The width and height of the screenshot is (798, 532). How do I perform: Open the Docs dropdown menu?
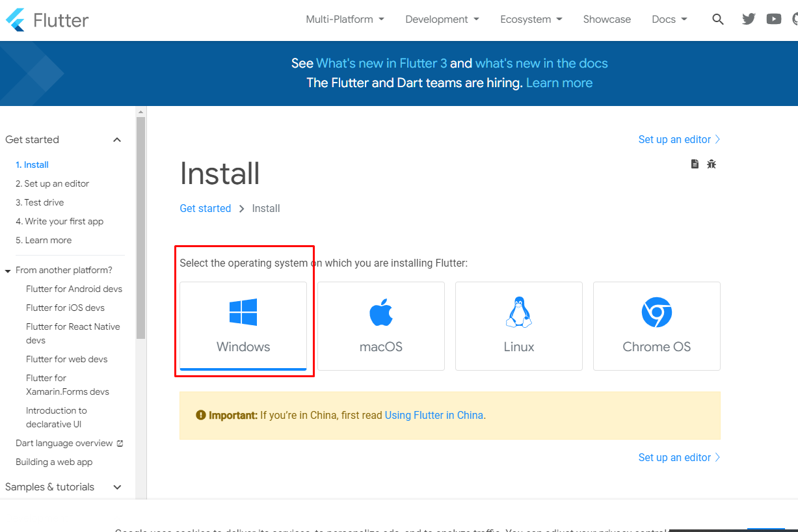pos(669,20)
